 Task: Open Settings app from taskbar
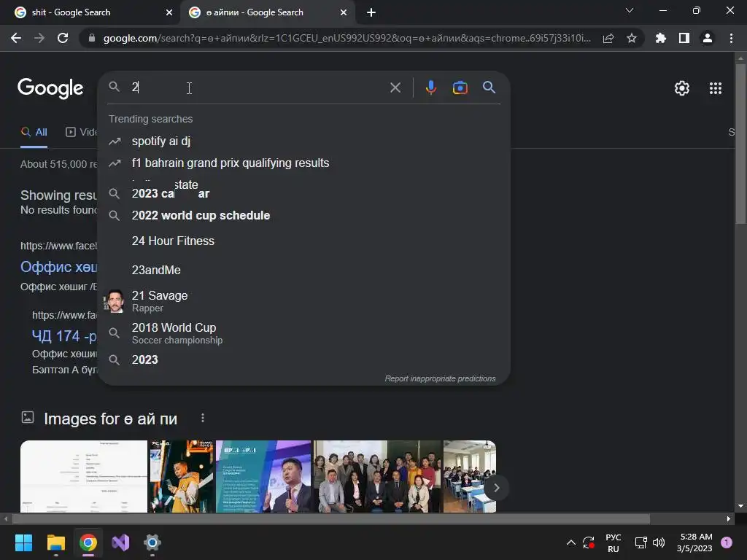pos(152,542)
